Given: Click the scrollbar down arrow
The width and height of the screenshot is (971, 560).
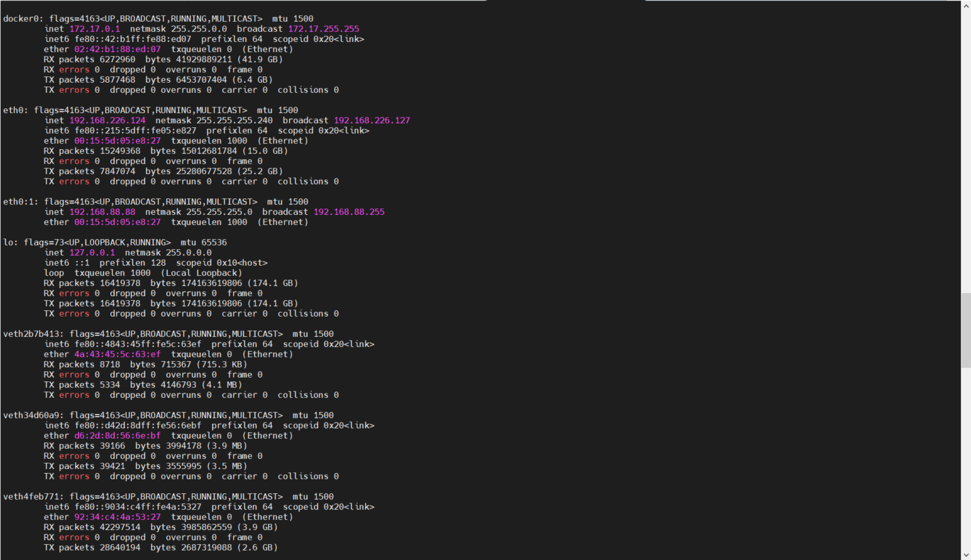Looking at the screenshot, I should coord(966,555).
